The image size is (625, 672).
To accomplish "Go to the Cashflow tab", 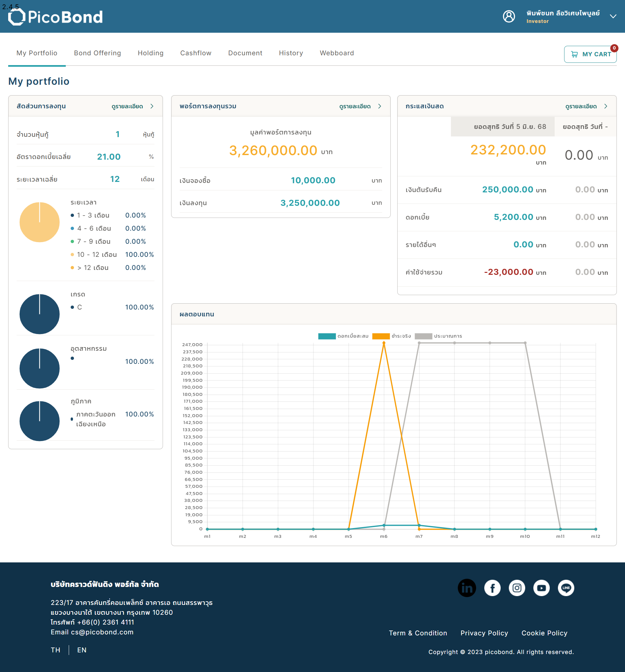I will click(196, 53).
